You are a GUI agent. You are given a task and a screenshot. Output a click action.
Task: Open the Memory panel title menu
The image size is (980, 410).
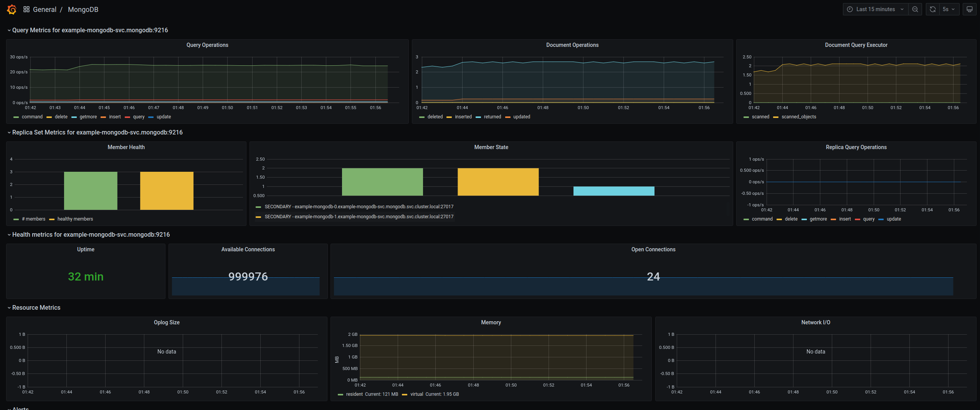coord(491,322)
